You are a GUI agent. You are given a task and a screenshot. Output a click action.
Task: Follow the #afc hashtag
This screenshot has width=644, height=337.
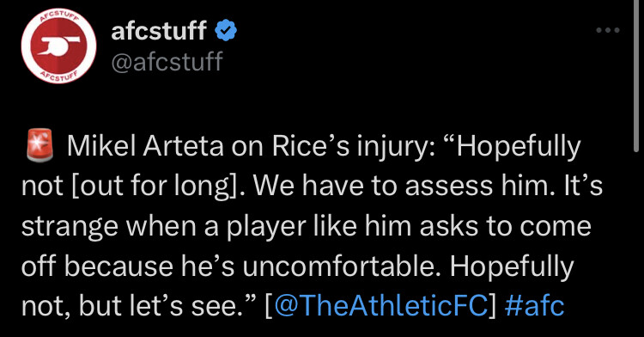[534, 306]
